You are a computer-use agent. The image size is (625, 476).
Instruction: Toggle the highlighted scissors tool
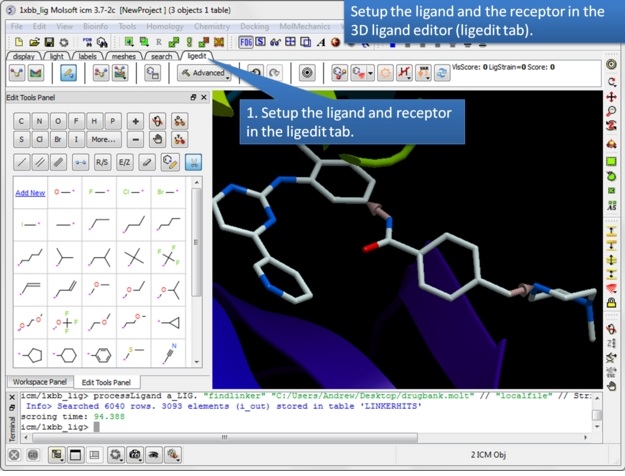[193, 161]
